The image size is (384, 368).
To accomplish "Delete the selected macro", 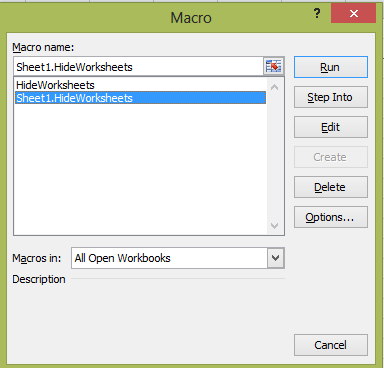I will coord(331,187).
